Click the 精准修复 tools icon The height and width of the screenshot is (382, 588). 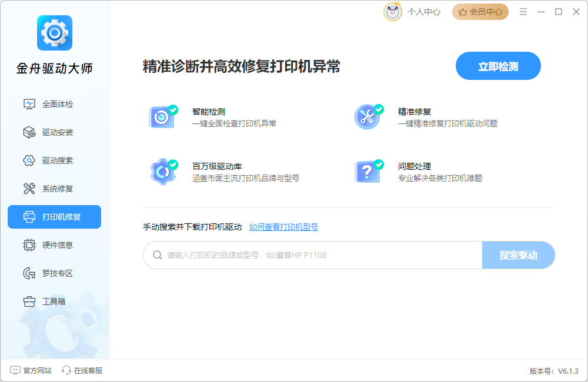pos(369,117)
